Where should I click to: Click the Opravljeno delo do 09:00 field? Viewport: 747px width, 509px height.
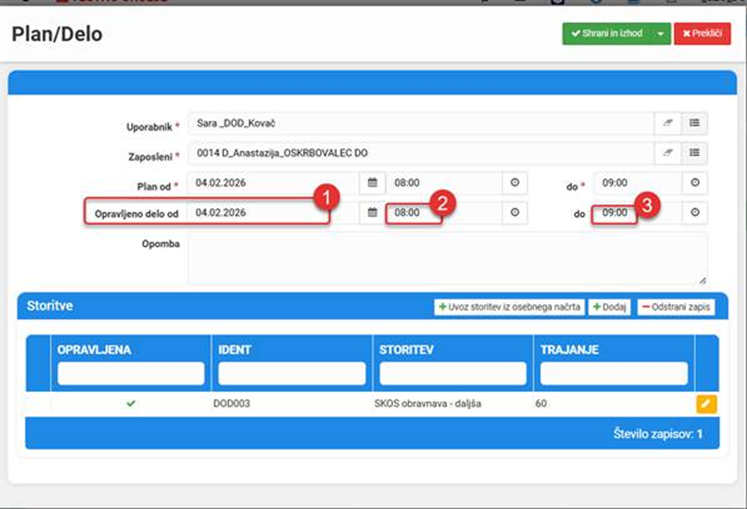click(x=638, y=213)
